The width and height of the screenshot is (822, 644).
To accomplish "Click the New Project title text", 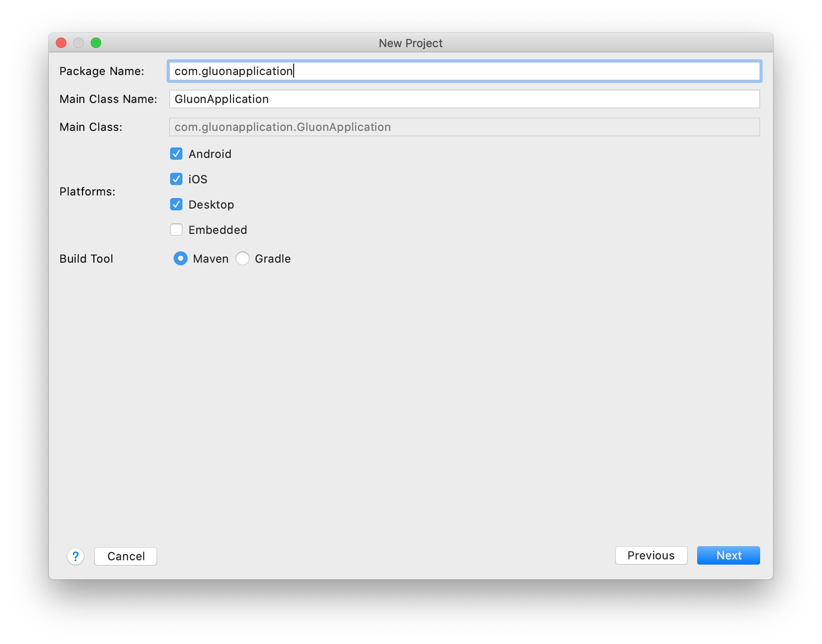I will click(x=411, y=43).
